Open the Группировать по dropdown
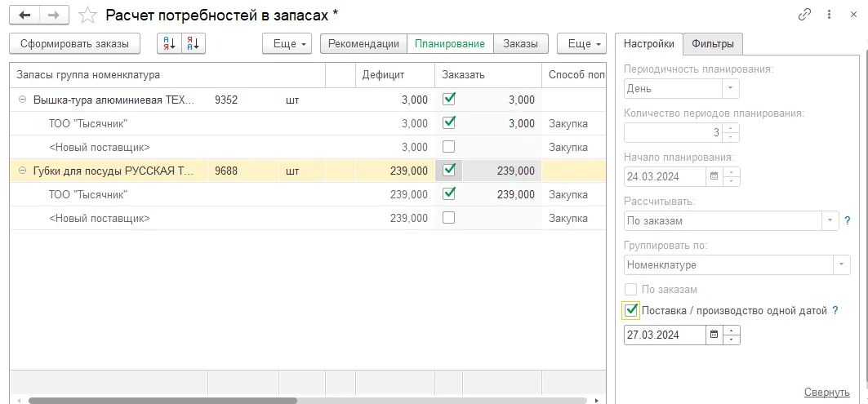Viewport: 868px width, 404px height. pos(842,264)
